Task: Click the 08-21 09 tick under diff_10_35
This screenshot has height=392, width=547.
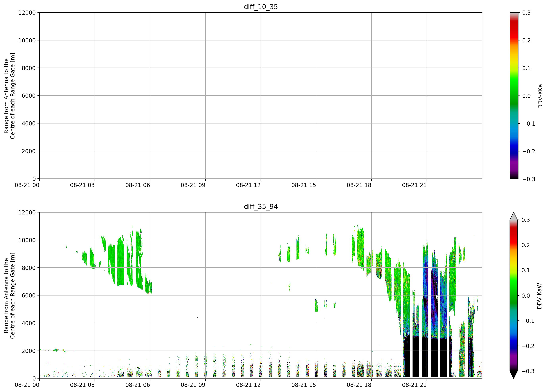Action: point(193,185)
